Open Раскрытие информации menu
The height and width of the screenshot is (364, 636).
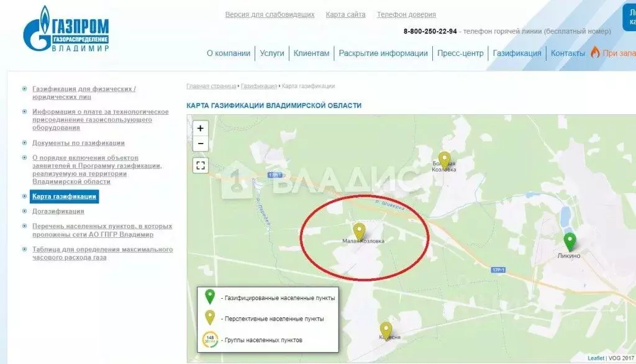coord(383,53)
